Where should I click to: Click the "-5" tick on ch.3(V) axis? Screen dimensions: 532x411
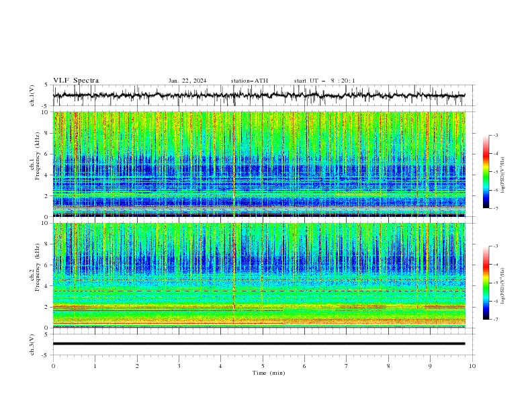[x=46, y=355]
